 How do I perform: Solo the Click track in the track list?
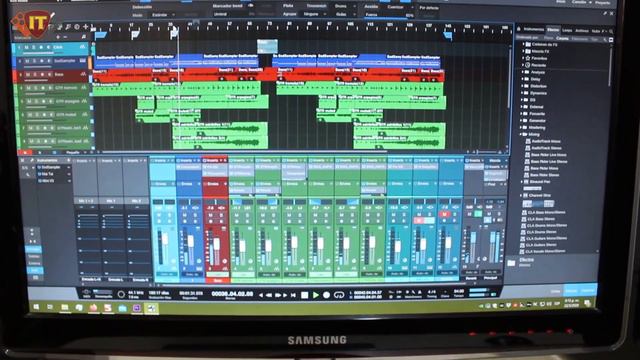[x=34, y=48]
